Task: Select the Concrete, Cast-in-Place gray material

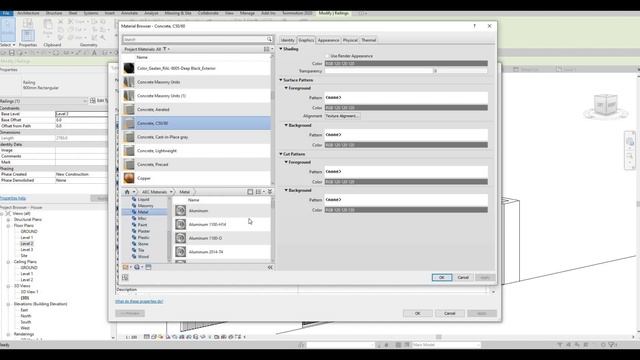Action: tap(196, 137)
